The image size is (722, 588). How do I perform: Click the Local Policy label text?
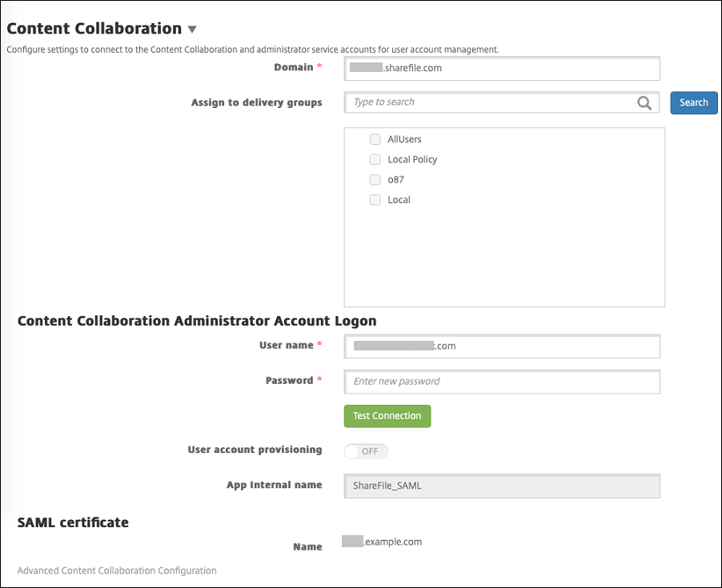click(412, 159)
